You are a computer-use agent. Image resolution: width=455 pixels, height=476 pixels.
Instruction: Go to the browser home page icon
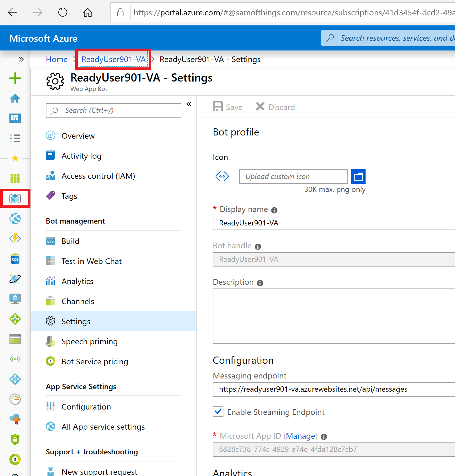pyautogui.click(x=88, y=13)
